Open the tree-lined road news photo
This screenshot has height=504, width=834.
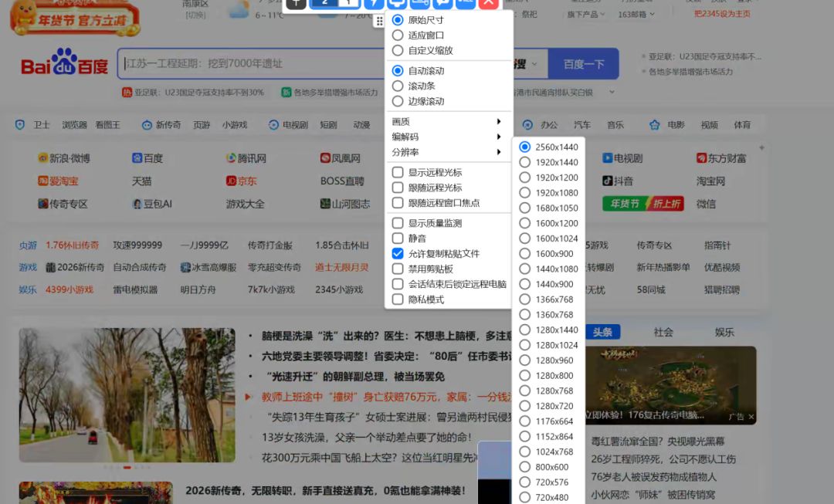pos(127,395)
